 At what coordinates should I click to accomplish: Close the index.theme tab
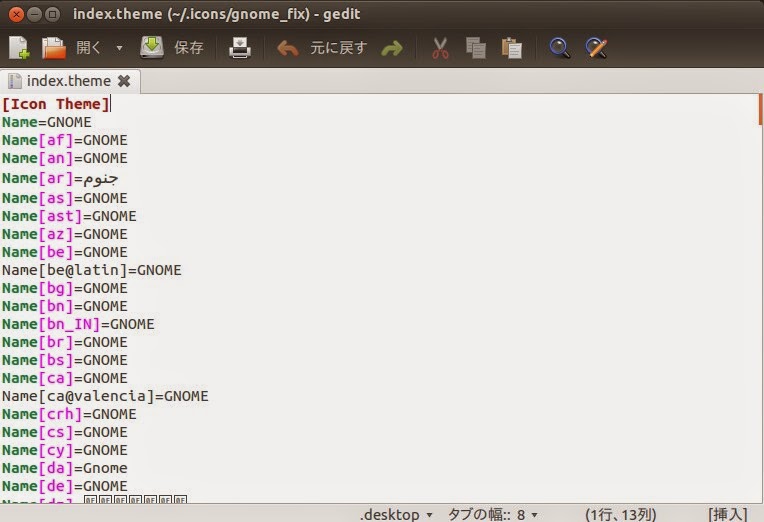(x=124, y=81)
